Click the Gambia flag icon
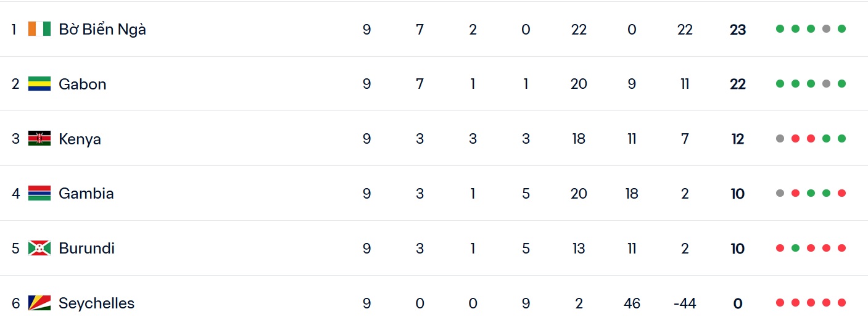868x330 pixels. [39, 194]
